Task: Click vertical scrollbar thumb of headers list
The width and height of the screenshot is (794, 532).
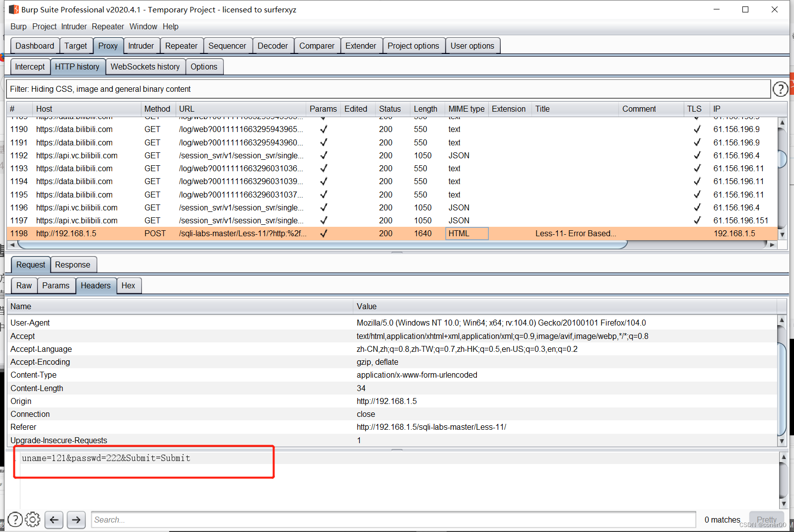Action: pos(783,389)
